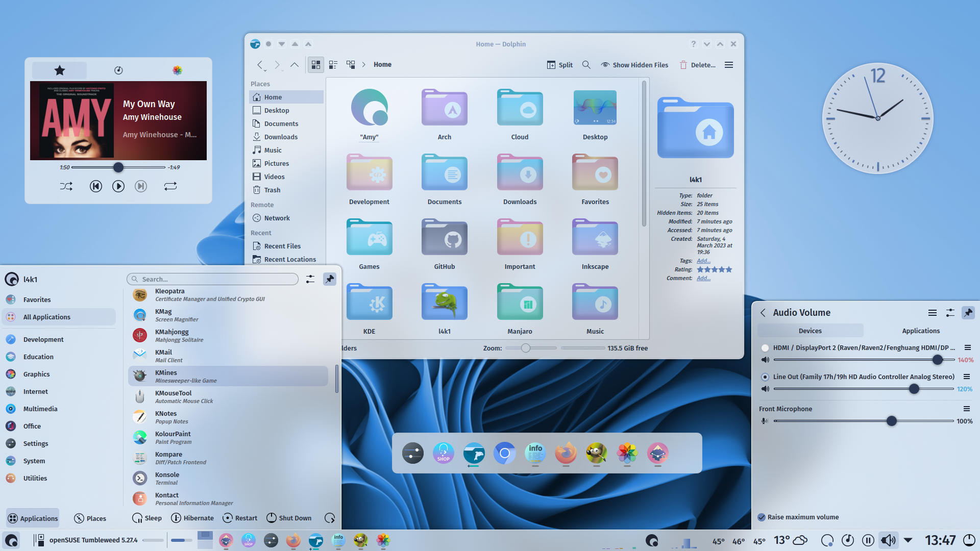
Task: Go up one folder in Dolphin
Action: [x=295, y=65]
